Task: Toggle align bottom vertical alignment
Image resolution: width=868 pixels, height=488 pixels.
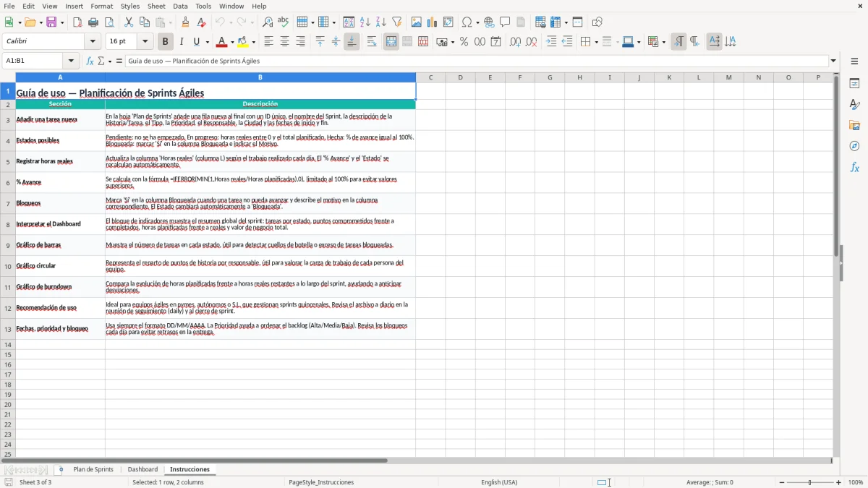Action: click(352, 42)
